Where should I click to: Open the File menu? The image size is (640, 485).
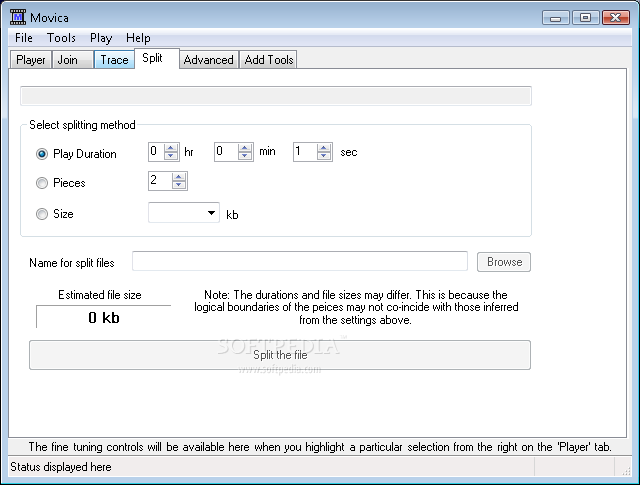24,38
